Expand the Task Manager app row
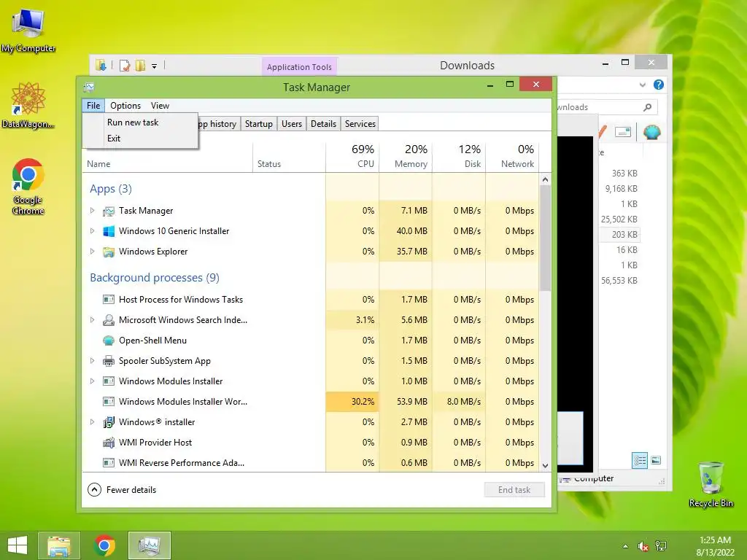Viewport: 747px width, 560px height. [x=93, y=211]
